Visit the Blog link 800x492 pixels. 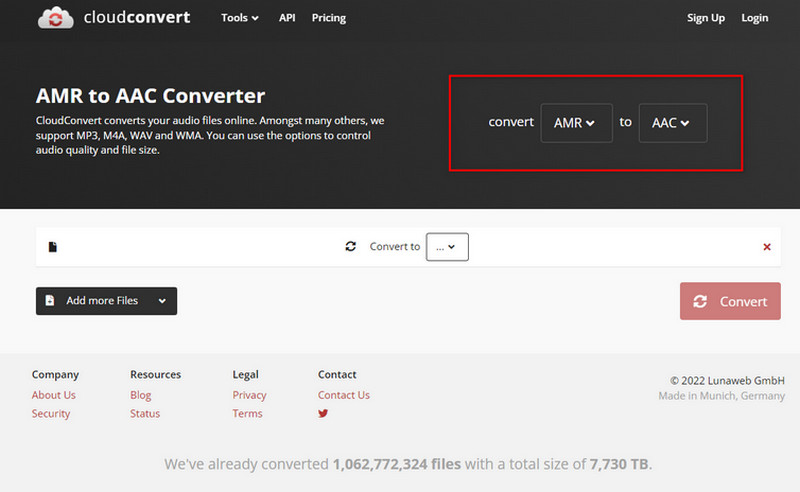(x=140, y=395)
